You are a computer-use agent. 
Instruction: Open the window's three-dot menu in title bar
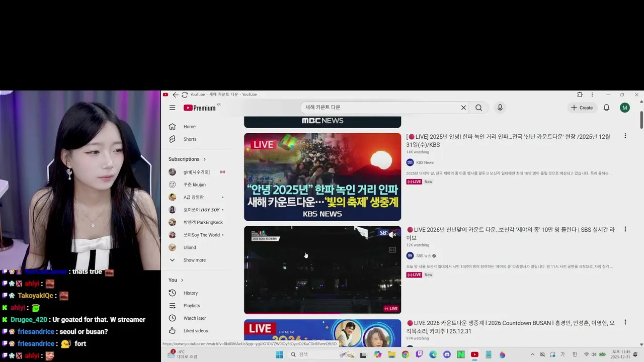tap(592, 95)
